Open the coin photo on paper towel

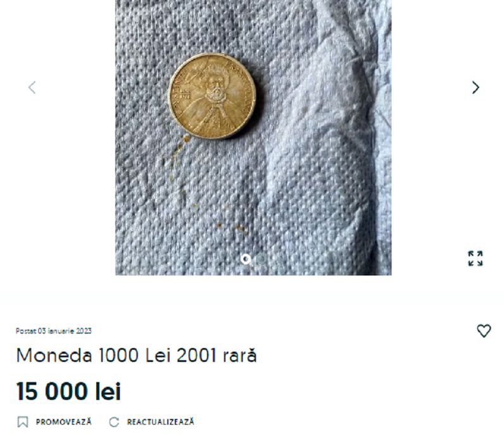(x=253, y=138)
